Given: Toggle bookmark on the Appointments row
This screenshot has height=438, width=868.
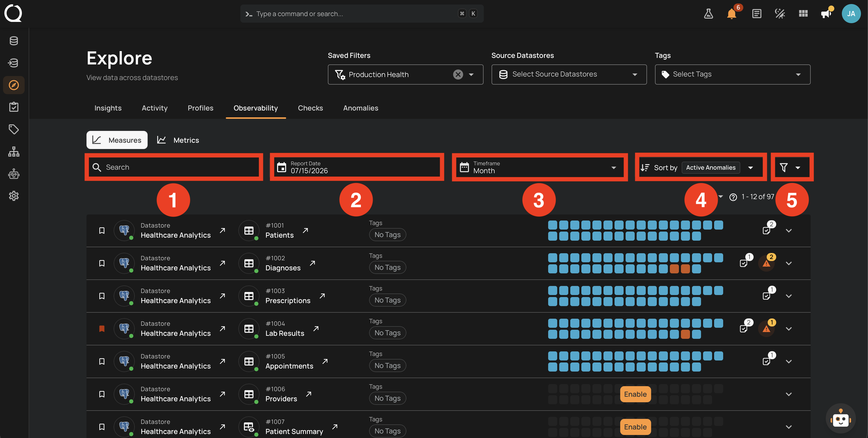Looking at the screenshot, I should point(102,361).
